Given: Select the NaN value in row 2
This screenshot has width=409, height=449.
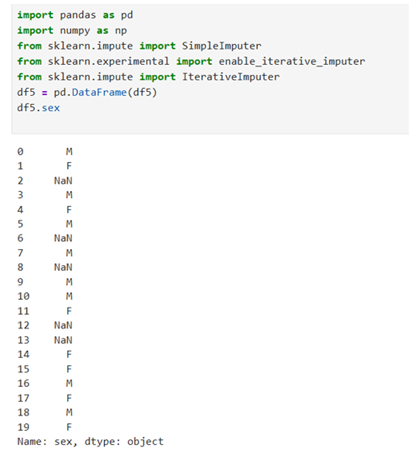Looking at the screenshot, I should 63,181.
